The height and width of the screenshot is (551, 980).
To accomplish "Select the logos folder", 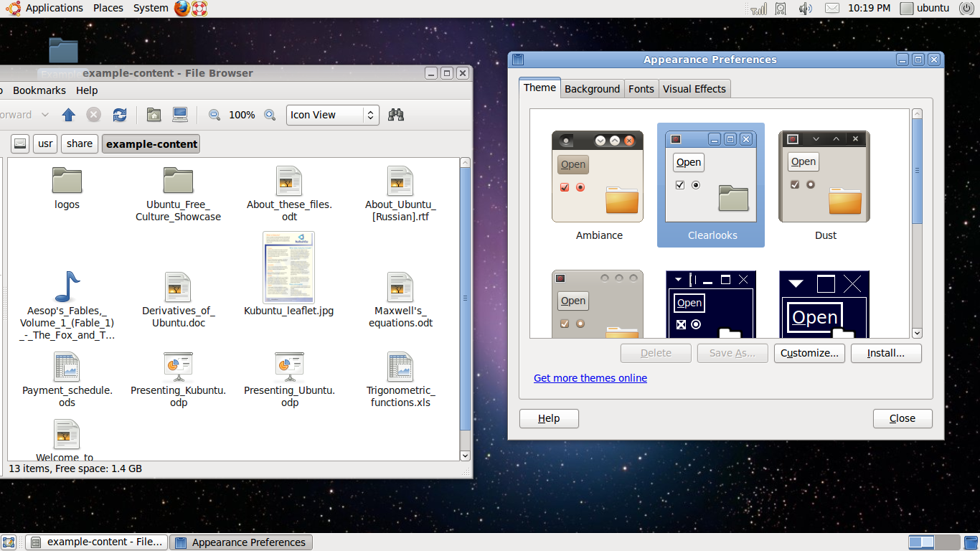I will pos(67,180).
